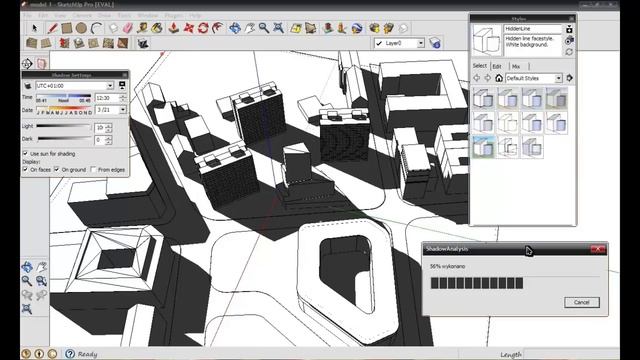Activate the Tape Measure tool
The height and width of the screenshot is (360, 640).
(x=142, y=28)
